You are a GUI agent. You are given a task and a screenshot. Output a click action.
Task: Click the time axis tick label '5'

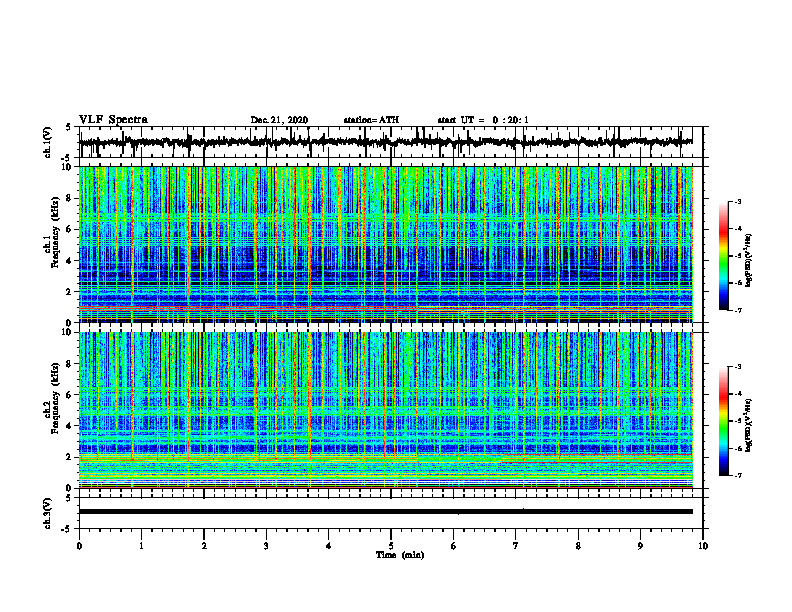point(391,546)
